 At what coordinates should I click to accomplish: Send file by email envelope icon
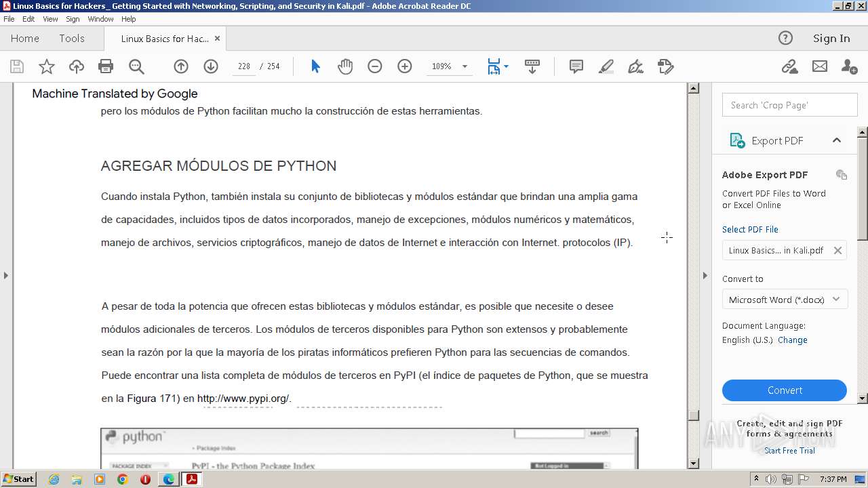tap(820, 66)
